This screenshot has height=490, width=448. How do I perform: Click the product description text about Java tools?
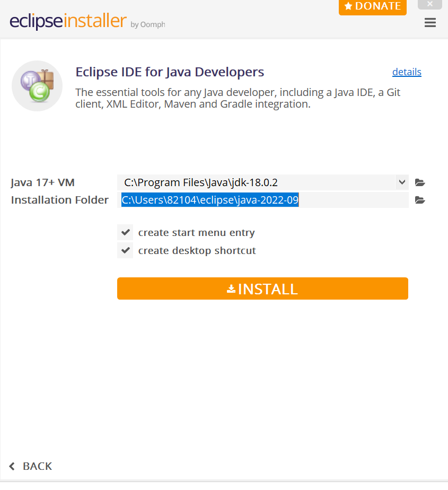[x=238, y=98]
